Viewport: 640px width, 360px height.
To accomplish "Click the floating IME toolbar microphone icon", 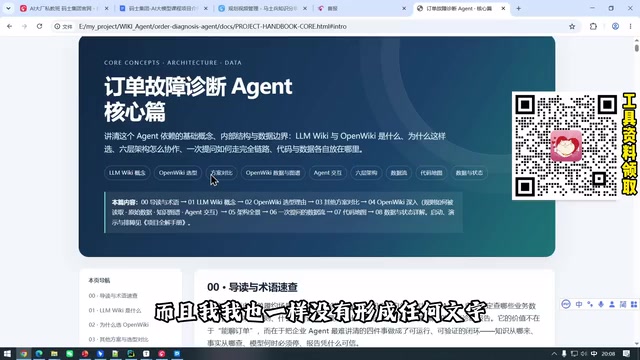I will (601, 304).
